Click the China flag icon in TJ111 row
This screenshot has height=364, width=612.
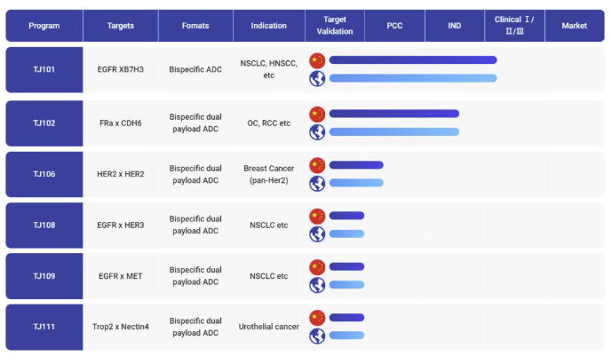tap(317, 318)
